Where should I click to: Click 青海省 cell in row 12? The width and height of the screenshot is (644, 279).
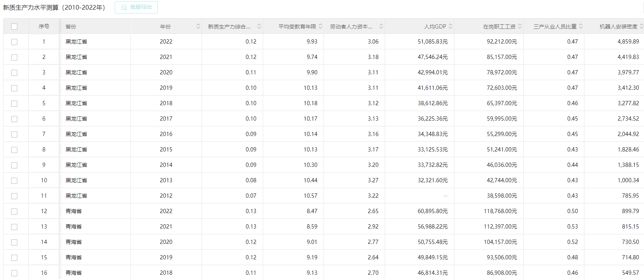[x=73, y=211]
